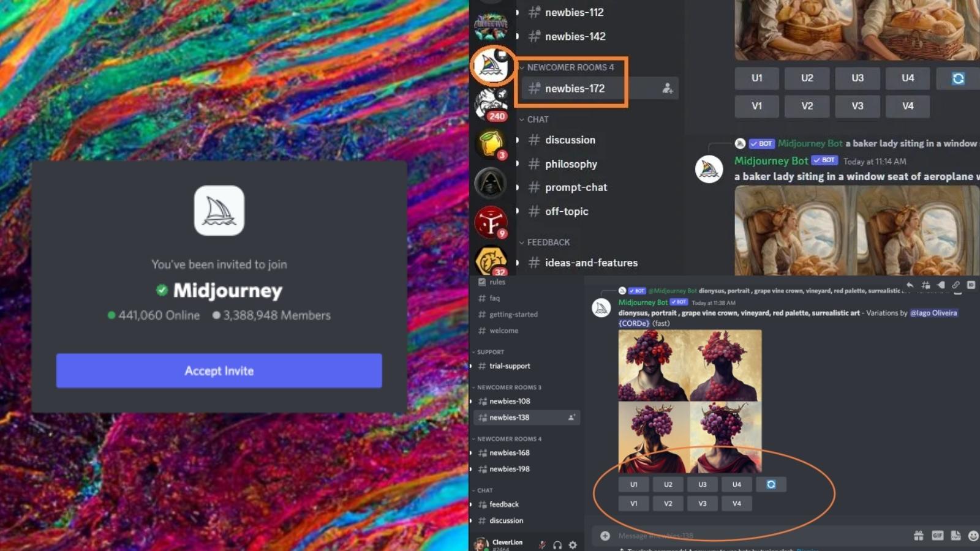Click the message input field
The image size is (980, 551).
pyautogui.click(x=753, y=536)
